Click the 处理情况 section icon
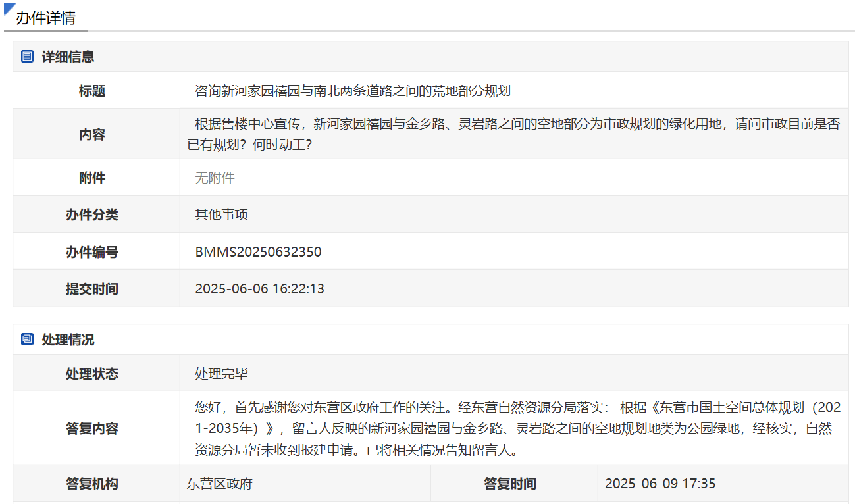This screenshot has width=855, height=504. coord(27,340)
